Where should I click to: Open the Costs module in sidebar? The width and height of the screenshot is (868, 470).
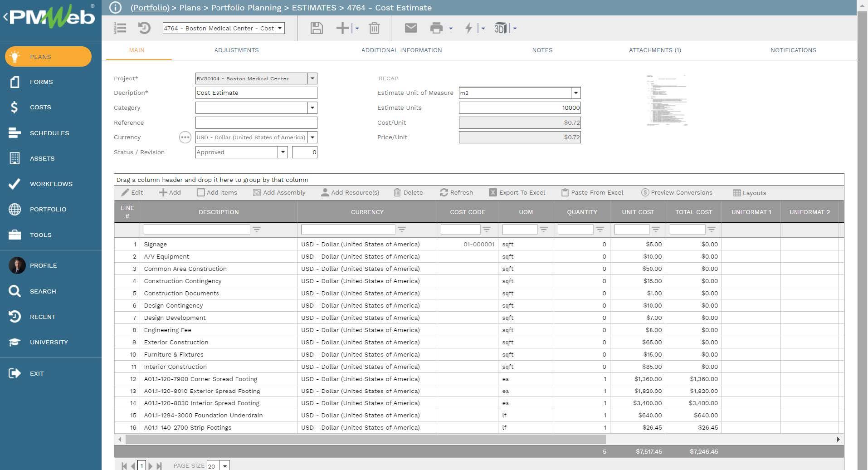pos(31,107)
